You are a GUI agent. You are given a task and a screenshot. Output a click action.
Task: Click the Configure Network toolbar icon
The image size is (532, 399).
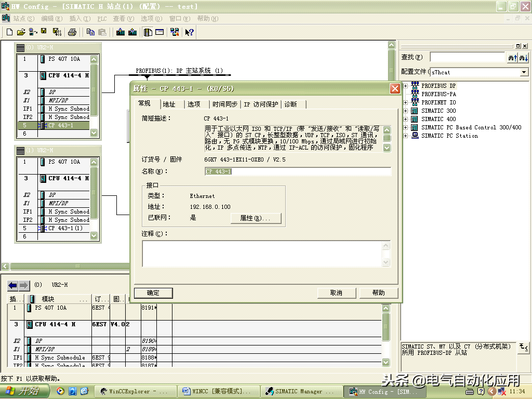[174, 32]
